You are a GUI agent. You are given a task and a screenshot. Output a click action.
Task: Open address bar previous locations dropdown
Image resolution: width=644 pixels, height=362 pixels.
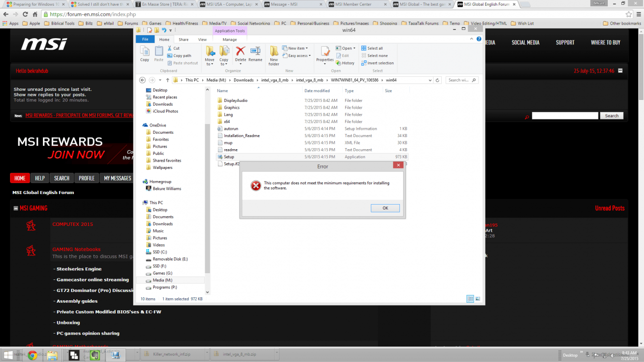tap(431, 80)
